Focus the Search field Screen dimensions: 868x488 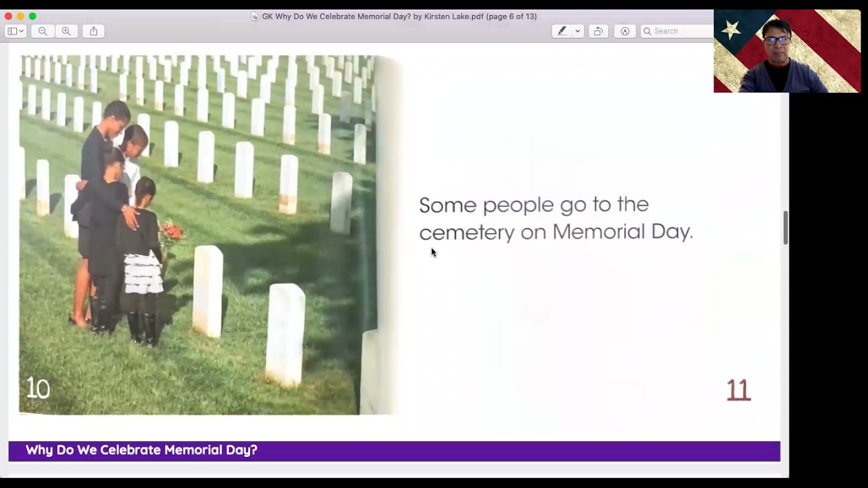pos(677,31)
